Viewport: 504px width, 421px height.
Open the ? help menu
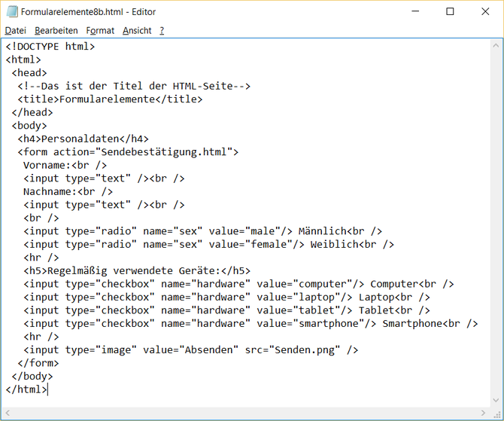[x=162, y=31]
